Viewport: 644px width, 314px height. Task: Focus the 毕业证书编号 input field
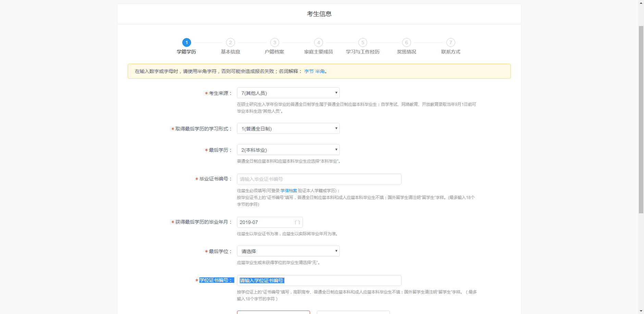point(319,179)
